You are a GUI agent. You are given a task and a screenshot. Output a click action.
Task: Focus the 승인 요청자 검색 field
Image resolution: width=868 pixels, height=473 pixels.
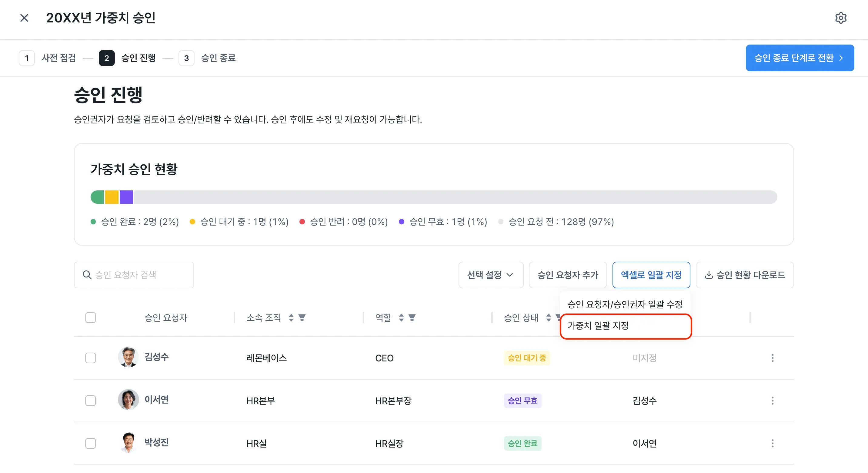point(134,275)
